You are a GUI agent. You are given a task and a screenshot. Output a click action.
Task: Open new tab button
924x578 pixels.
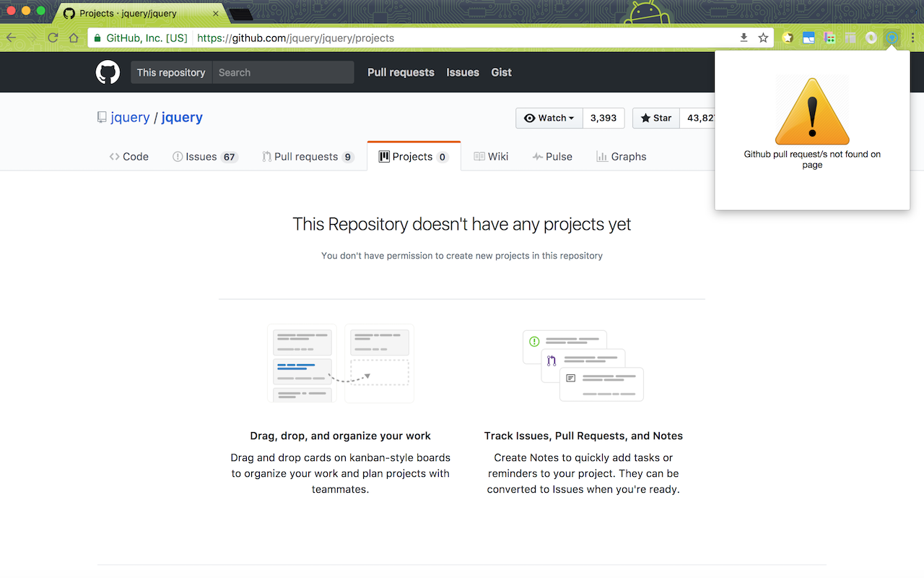pos(240,14)
